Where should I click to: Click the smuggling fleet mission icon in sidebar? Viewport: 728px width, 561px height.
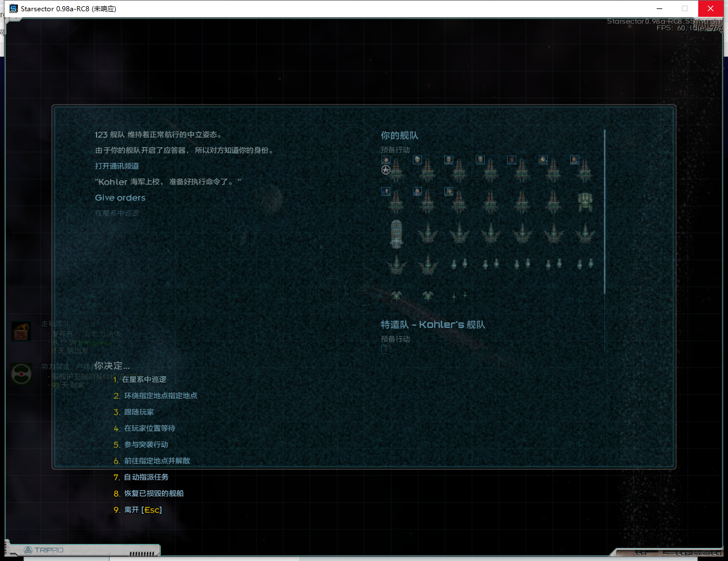click(21, 331)
